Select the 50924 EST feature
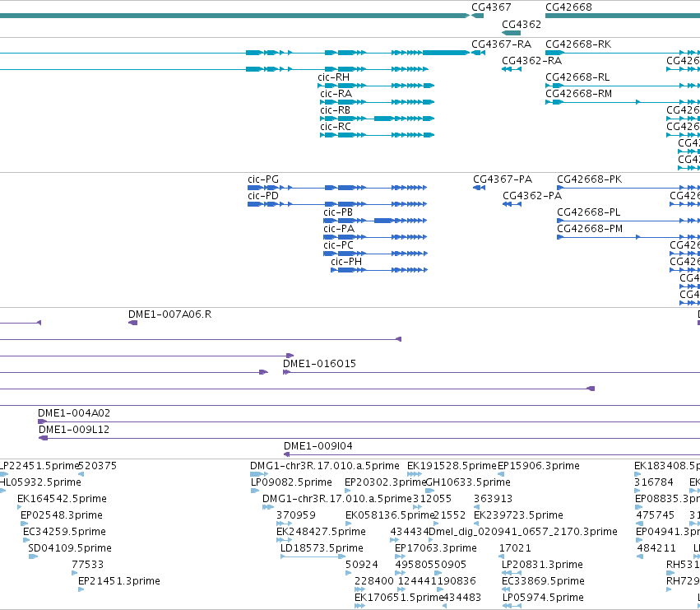 coord(348,573)
